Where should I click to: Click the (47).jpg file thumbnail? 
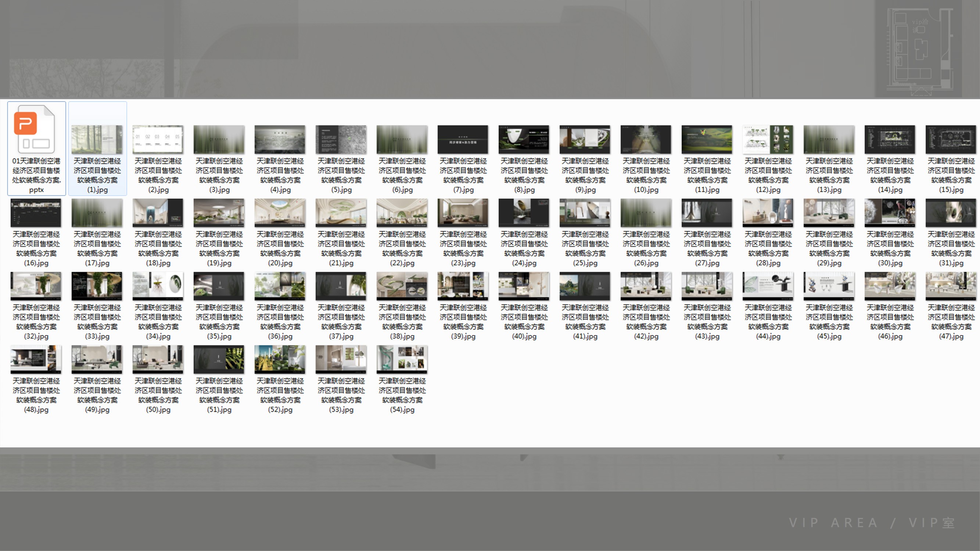click(951, 286)
